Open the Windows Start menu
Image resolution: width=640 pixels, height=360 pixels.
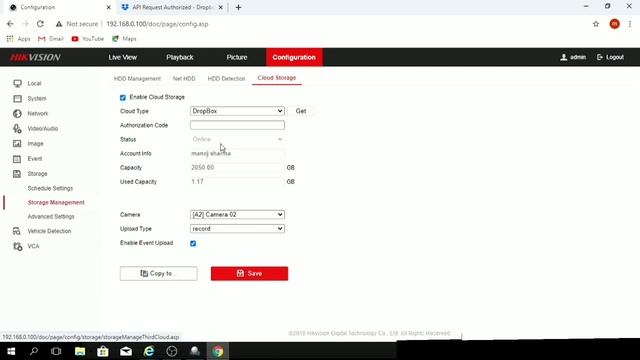(x=11, y=351)
